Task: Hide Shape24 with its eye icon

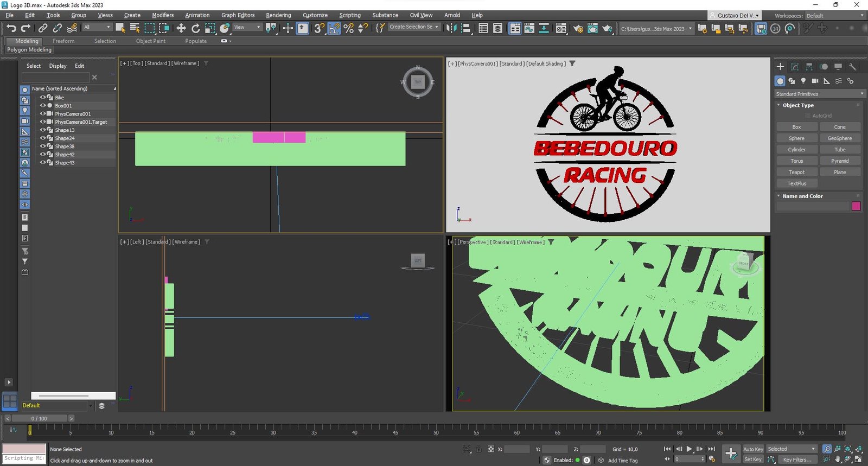Action: (x=43, y=138)
